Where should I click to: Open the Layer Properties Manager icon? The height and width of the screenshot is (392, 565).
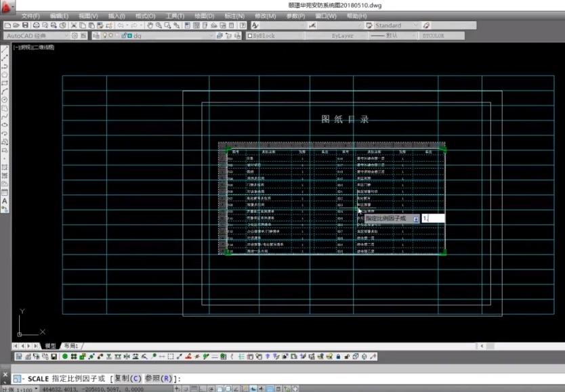[x=96, y=36]
